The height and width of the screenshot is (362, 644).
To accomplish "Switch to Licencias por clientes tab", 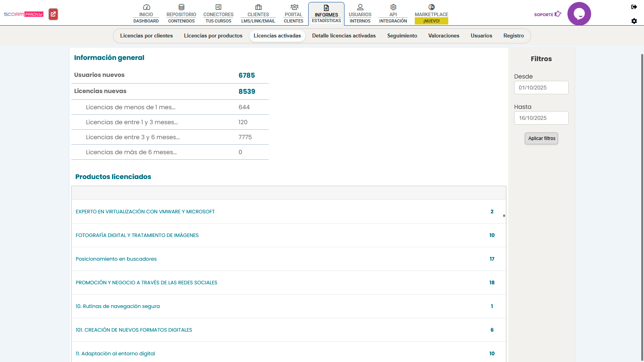I will (x=146, y=36).
